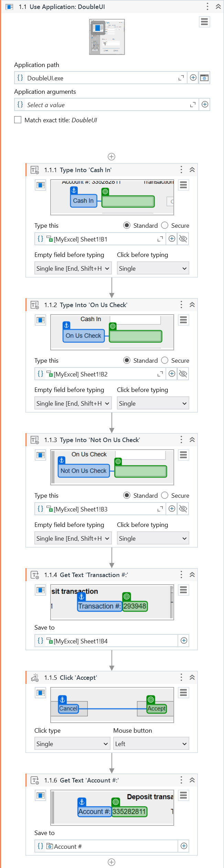
Task: Open hamburger menu of Click 'Accept' target preview
Action: (x=183, y=693)
